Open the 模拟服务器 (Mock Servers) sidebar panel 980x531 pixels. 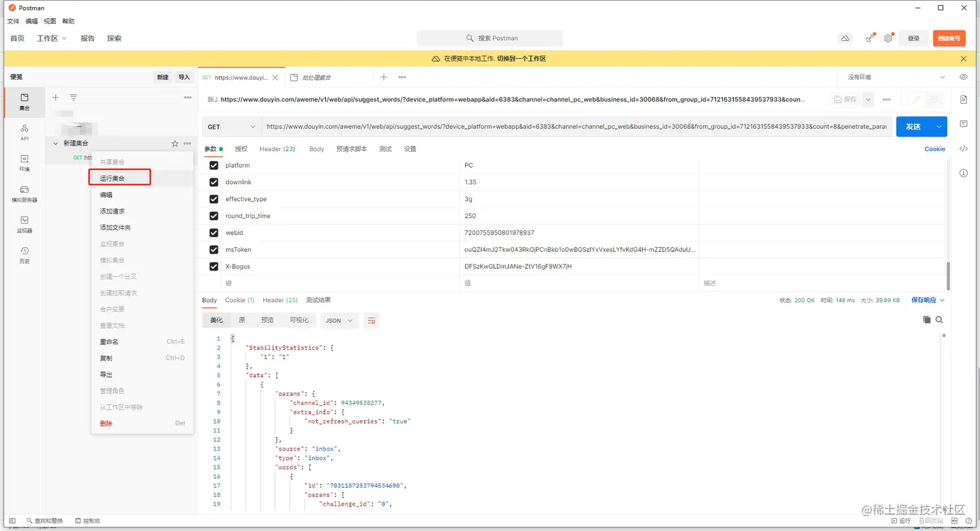pos(25,194)
